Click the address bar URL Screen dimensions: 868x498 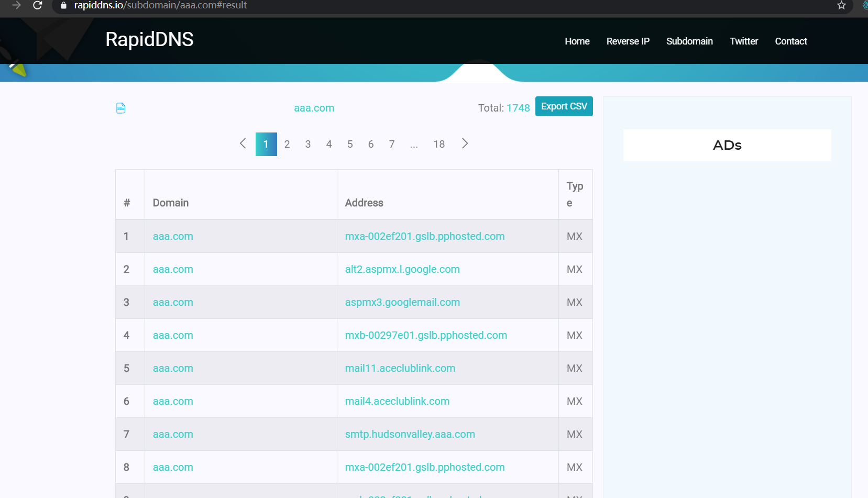pos(160,5)
